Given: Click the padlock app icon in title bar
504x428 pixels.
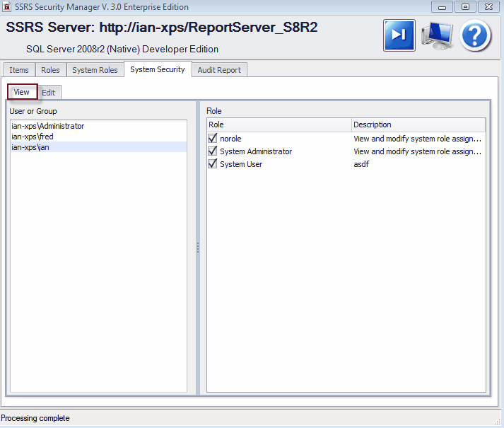Looking at the screenshot, I should (x=7, y=7).
